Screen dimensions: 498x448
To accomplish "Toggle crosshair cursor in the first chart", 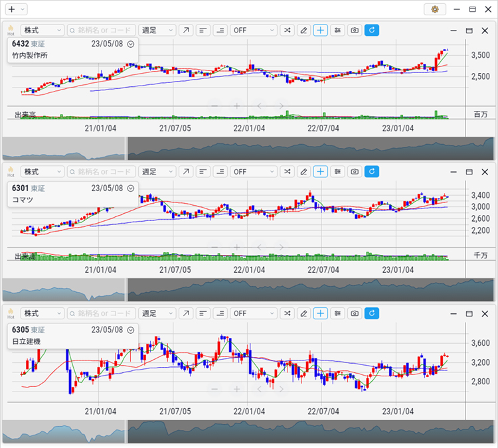I will [321, 31].
